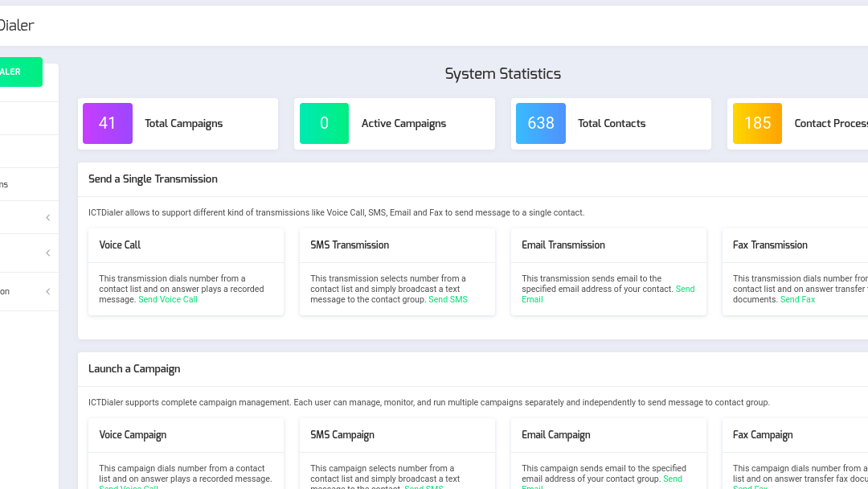Expand the middle chevron in the sidebar

coord(48,253)
